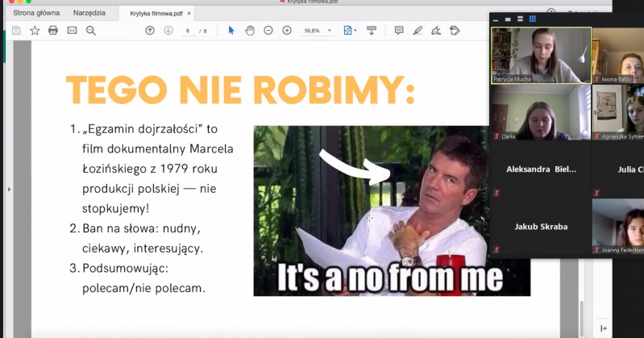Click the TEGO NIE ROBIMY: slide heading
The width and height of the screenshot is (644, 338).
click(240, 90)
